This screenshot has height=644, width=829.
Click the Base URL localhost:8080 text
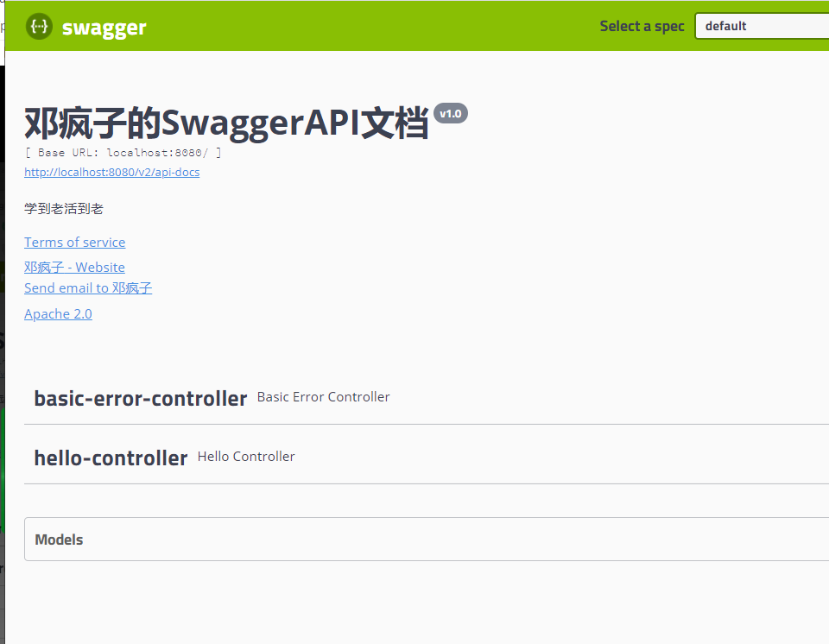pos(123,153)
